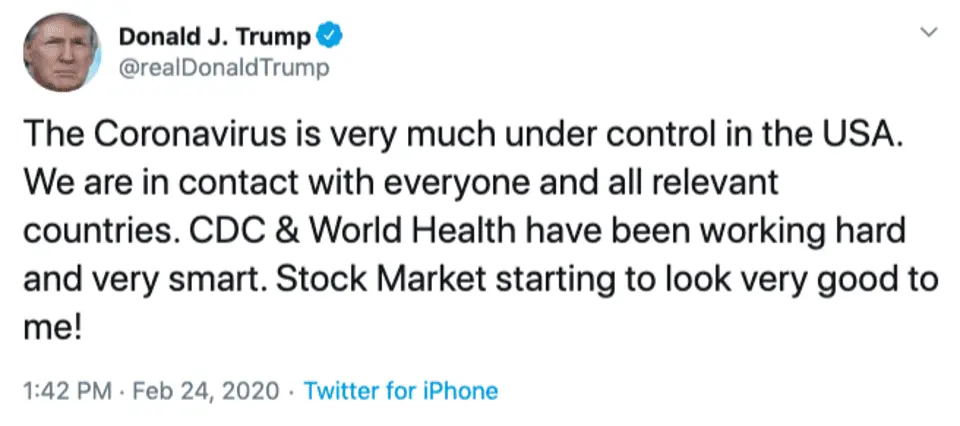Click the word countries in the tweet
Image resolution: width=960 pixels, height=426 pixels.
tap(102, 232)
